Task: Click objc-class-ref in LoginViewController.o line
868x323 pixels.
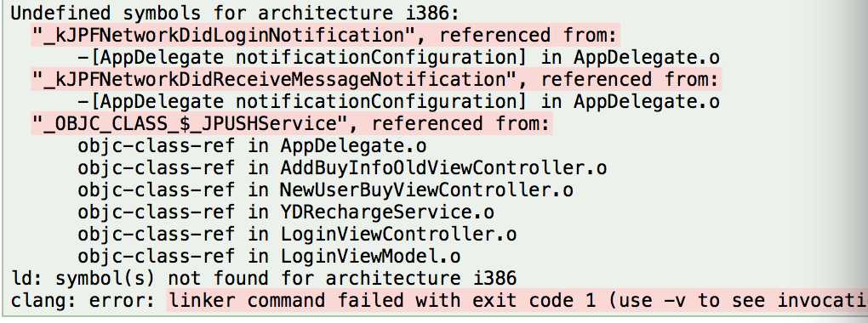Action: (x=297, y=235)
